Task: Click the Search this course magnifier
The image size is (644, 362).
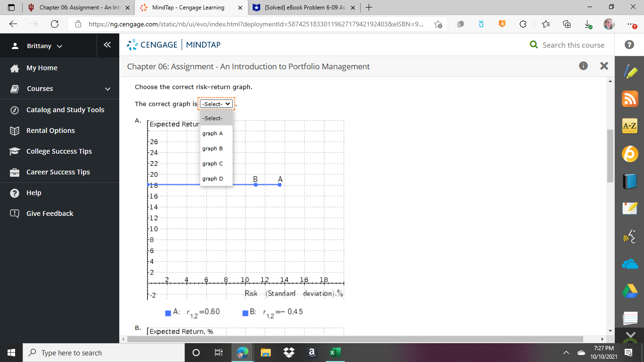Action: point(533,45)
